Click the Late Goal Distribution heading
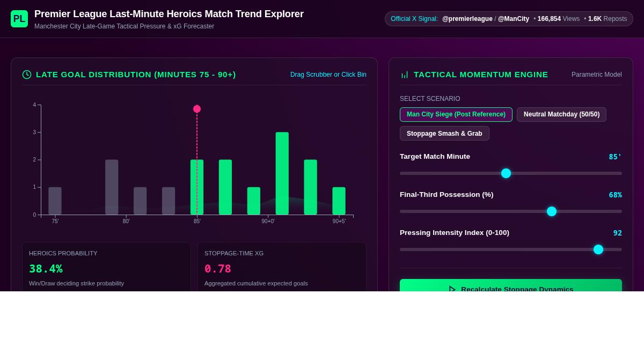This screenshot has width=644, height=338. point(136,75)
